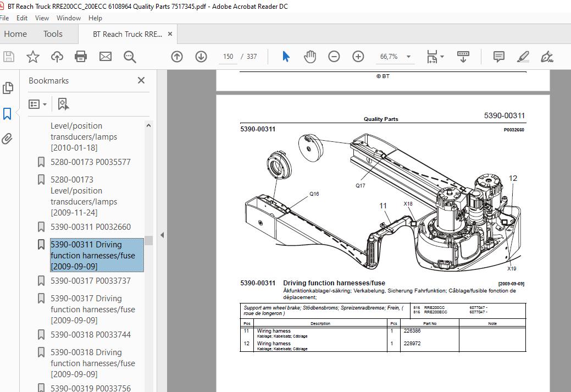Toggle the Attachments paperclip panel
Screen dimensions: 571x392
click(7, 139)
